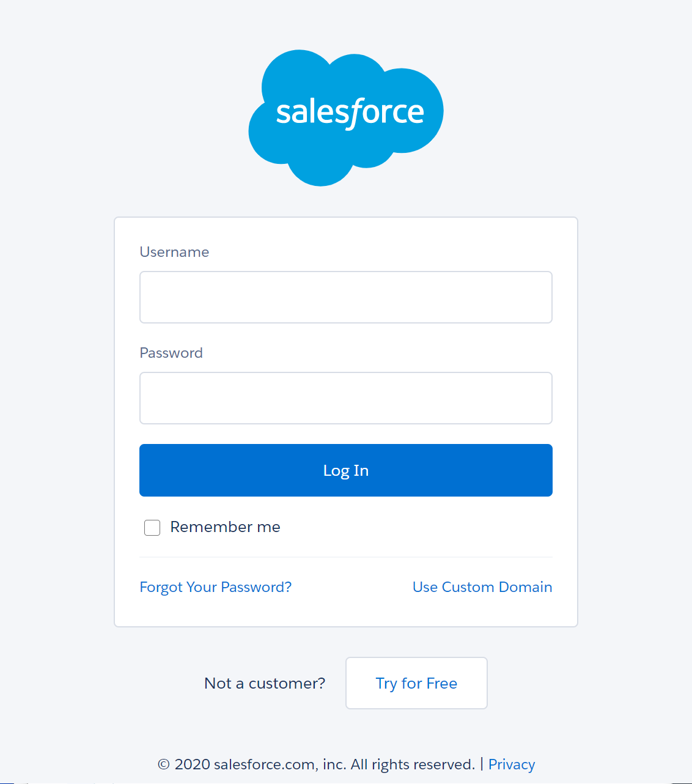Submit the form with the Log In button
Screen dimensions: 692x784
pos(346,470)
